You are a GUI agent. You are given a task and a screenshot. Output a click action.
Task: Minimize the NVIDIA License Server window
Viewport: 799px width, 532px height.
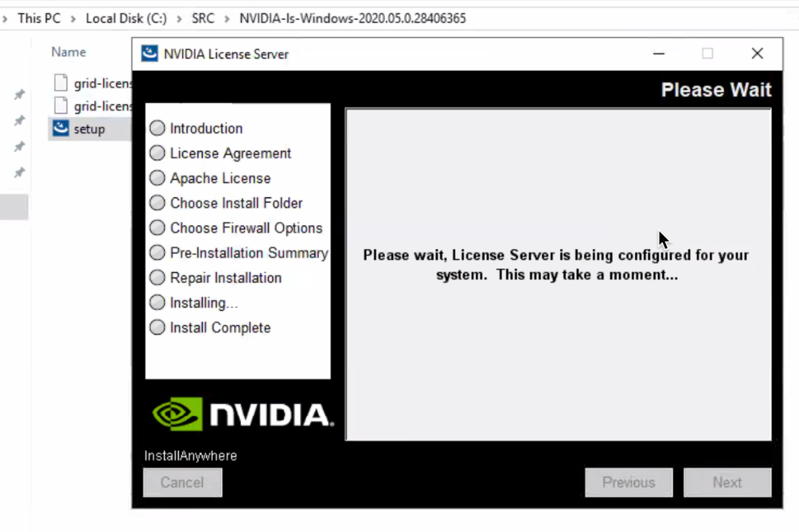pyautogui.click(x=659, y=54)
